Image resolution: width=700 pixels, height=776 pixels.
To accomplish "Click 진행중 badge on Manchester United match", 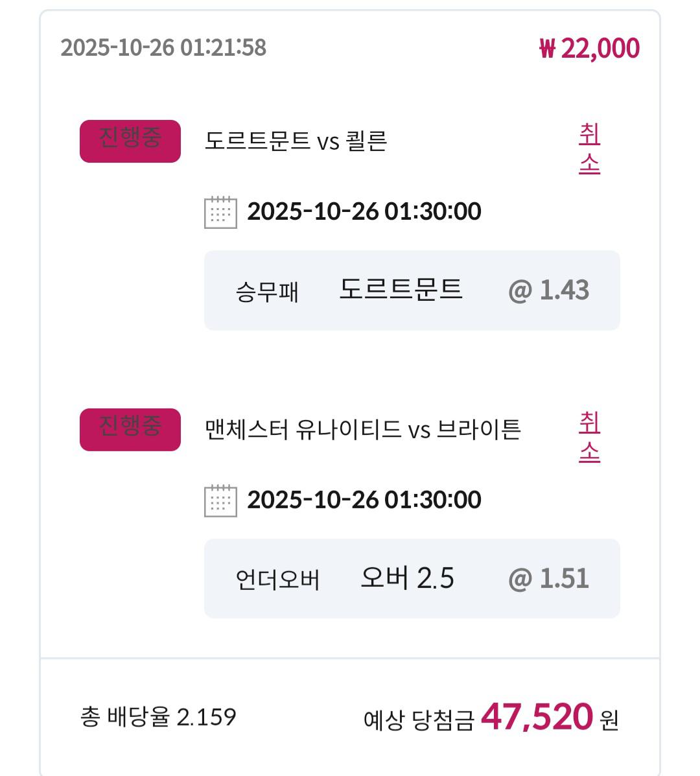I will pyautogui.click(x=130, y=429).
